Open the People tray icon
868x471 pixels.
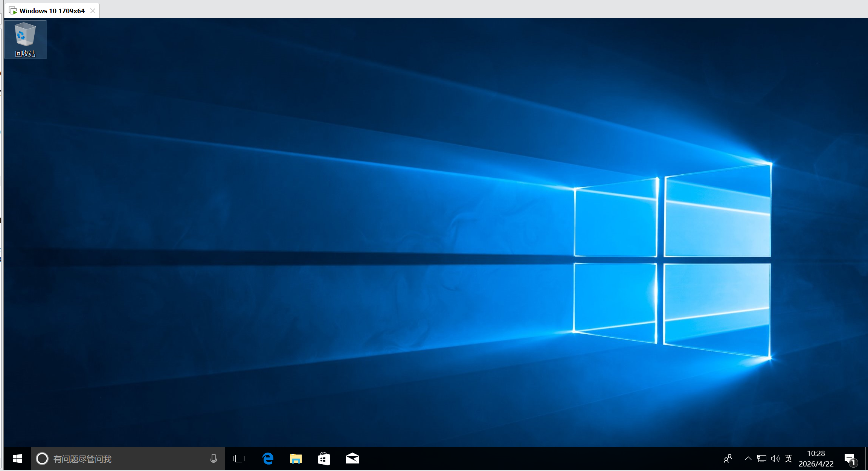click(728, 459)
